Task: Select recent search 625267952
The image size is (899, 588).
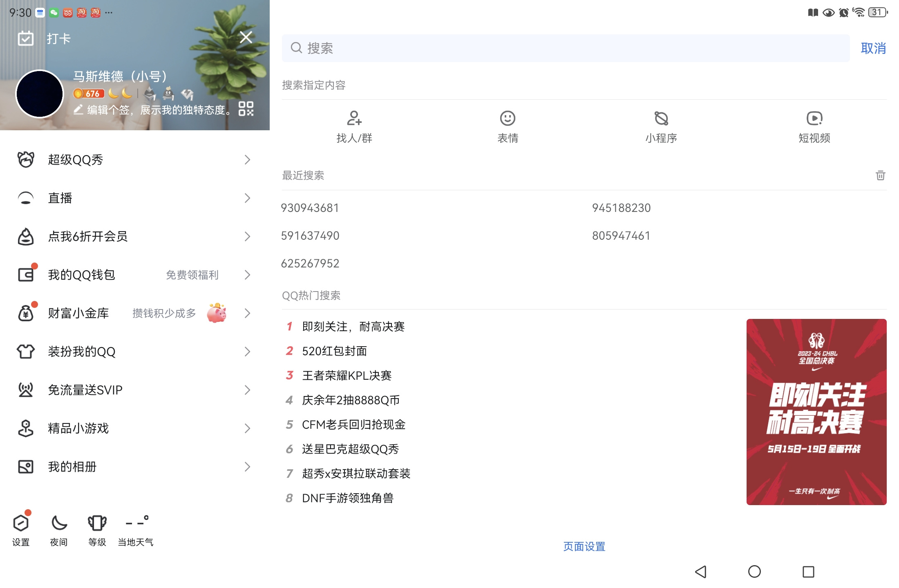Action: (310, 263)
